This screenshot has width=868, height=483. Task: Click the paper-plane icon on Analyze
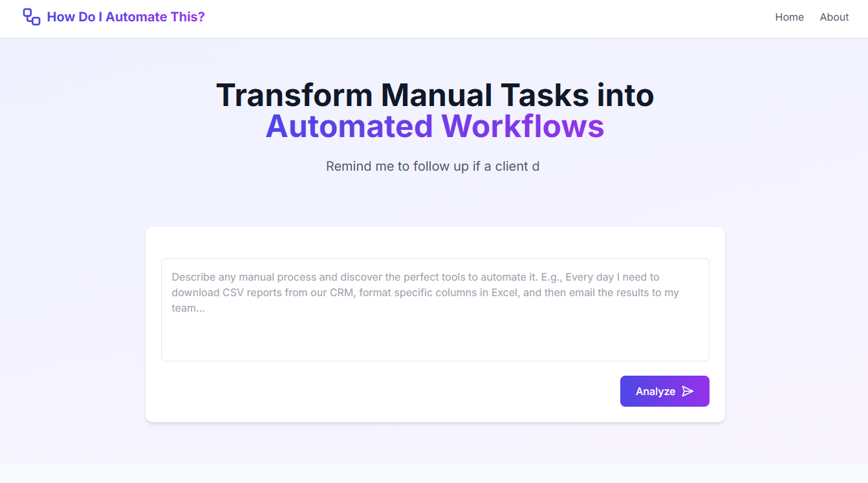click(x=688, y=391)
